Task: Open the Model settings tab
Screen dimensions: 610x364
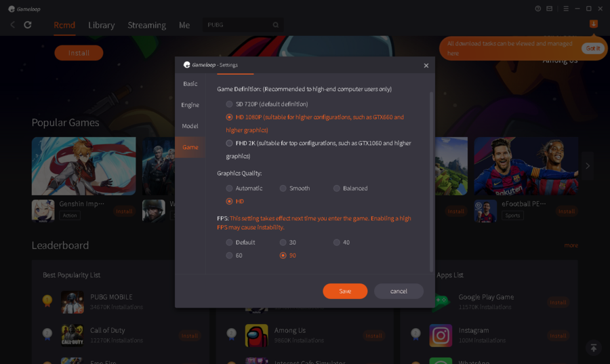Action: 190,126
